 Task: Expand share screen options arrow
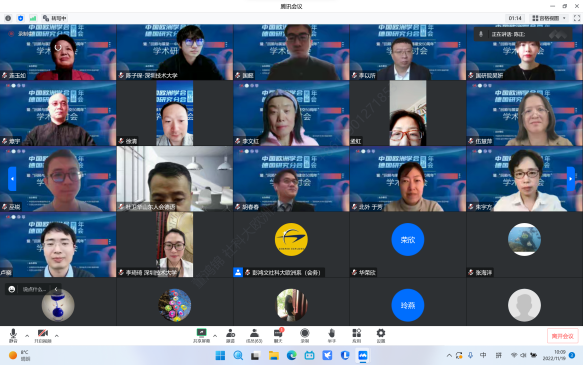pyautogui.click(x=215, y=336)
